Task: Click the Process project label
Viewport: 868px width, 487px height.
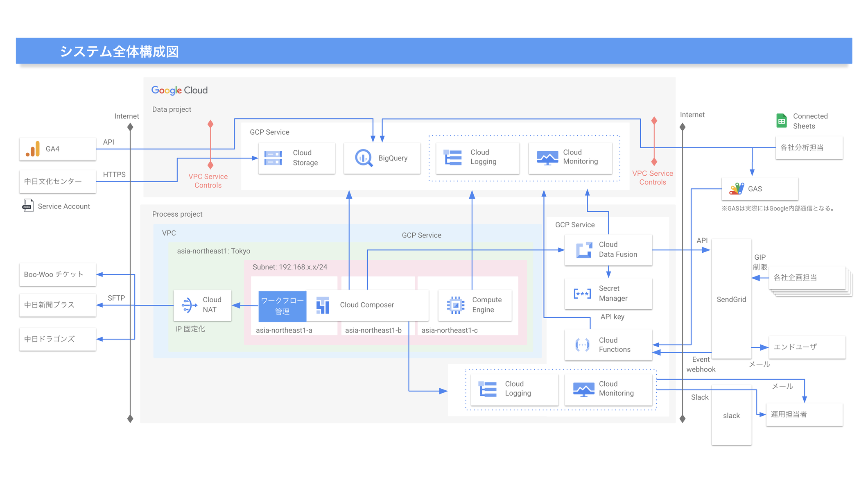Action: pyautogui.click(x=177, y=214)
